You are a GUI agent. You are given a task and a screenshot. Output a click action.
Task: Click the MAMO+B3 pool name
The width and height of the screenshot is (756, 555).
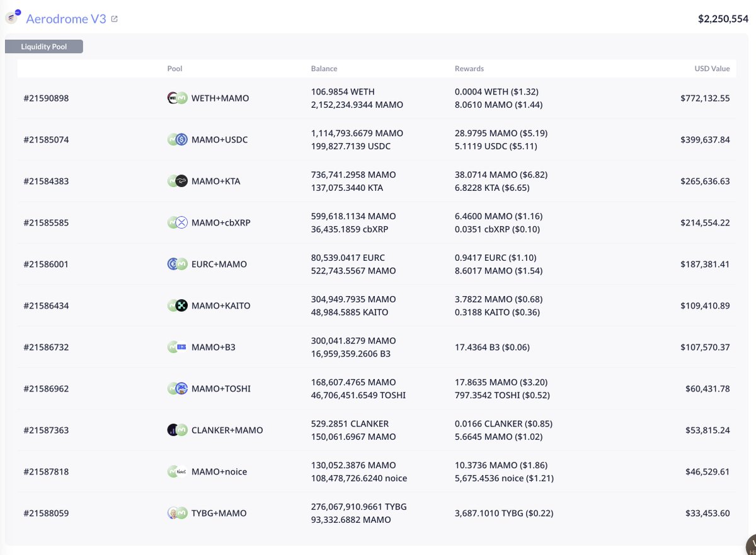point(214,347)
